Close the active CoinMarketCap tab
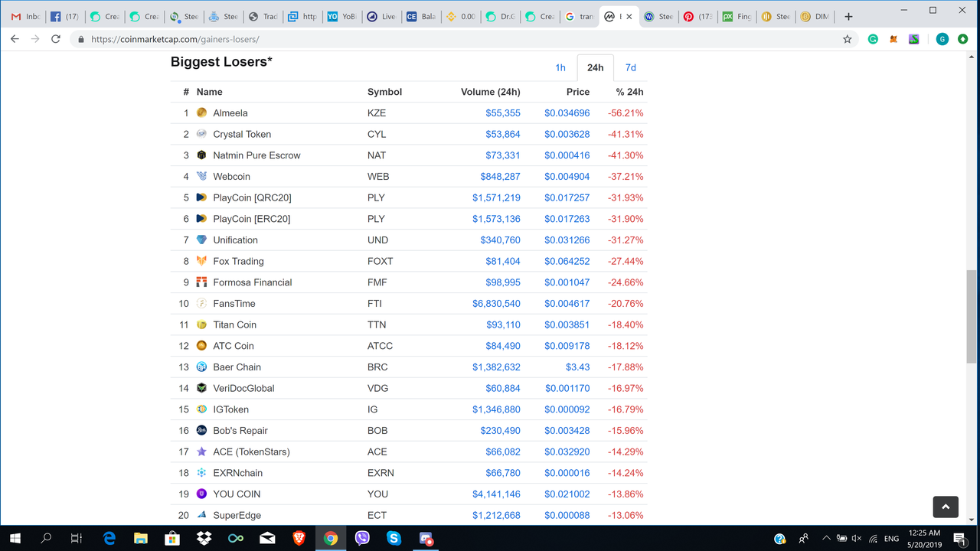This screenshot has width=980, height=551. [629, 16]
